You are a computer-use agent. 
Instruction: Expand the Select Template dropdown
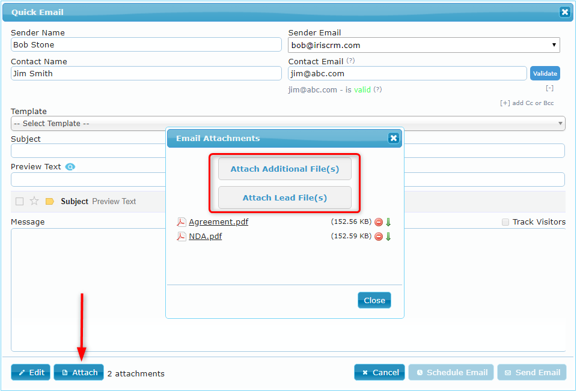288,124
